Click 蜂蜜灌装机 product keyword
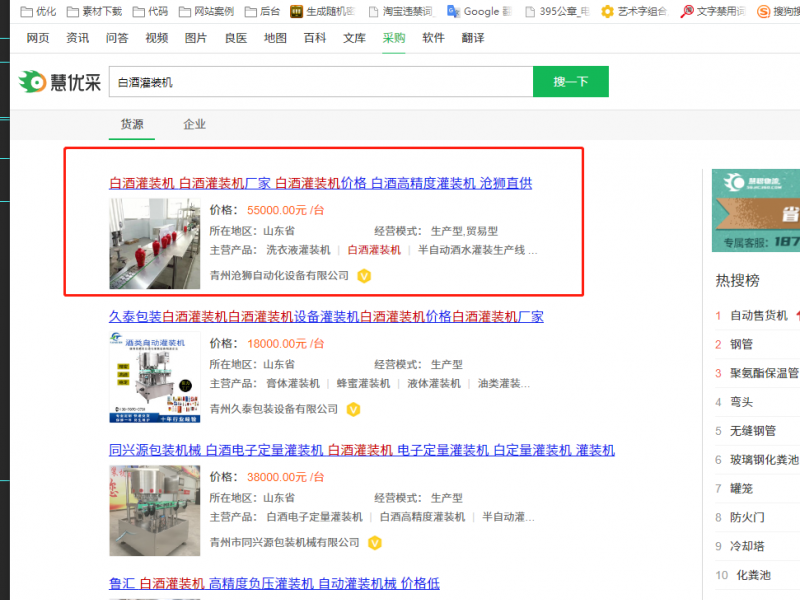 363,384
